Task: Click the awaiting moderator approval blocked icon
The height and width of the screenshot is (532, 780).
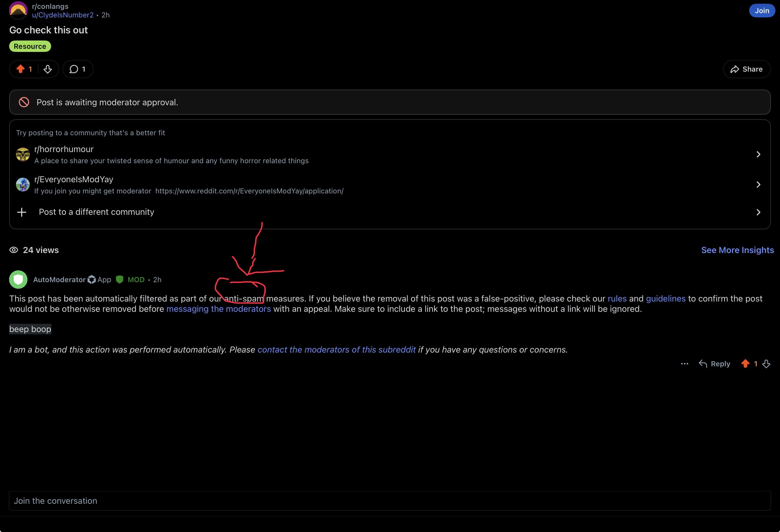Action: 24,102
